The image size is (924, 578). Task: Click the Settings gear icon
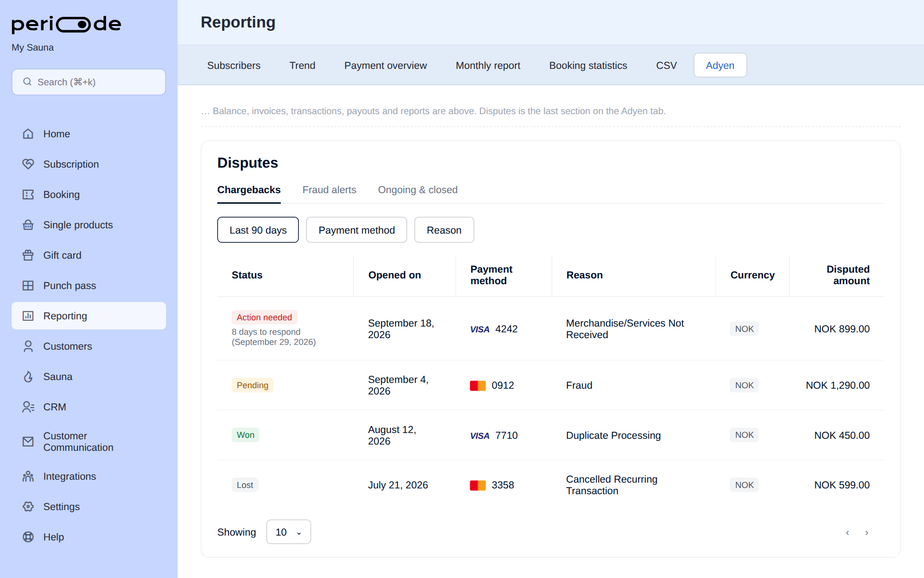pos(28,507)
